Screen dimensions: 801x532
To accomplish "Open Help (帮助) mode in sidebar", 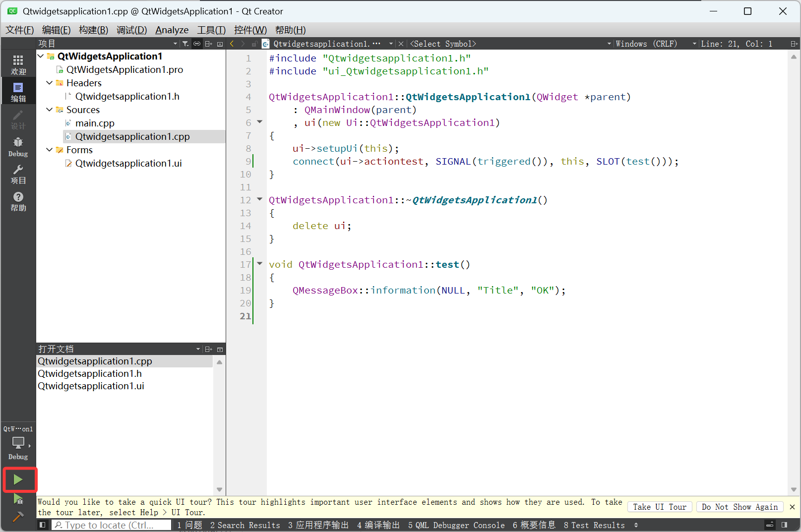I will 18,201.
